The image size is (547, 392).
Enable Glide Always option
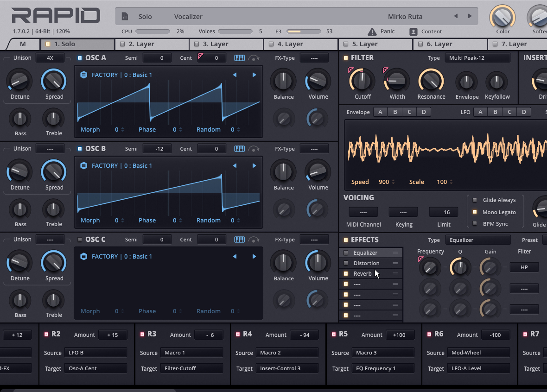point(474,200)
